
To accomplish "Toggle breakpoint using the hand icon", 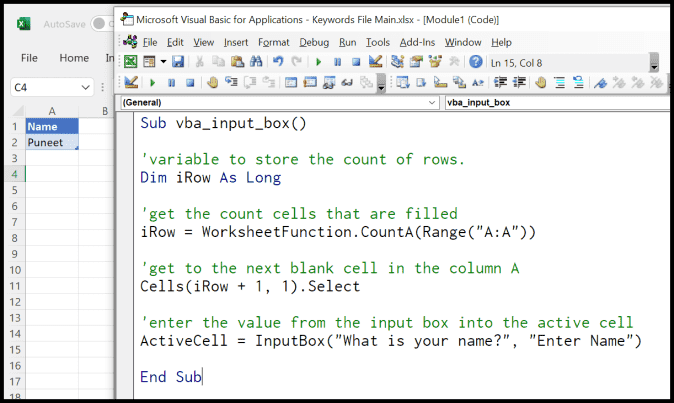I will coord(213,82).
